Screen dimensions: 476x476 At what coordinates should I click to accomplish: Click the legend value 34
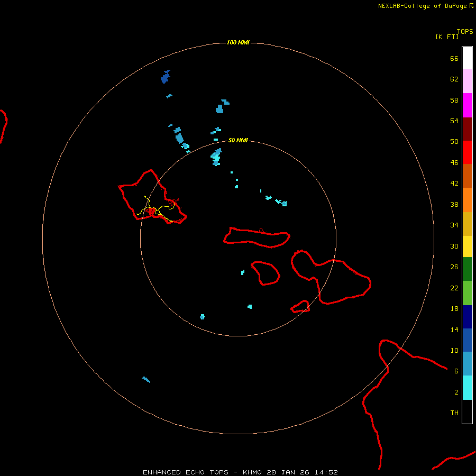[454, 225]
